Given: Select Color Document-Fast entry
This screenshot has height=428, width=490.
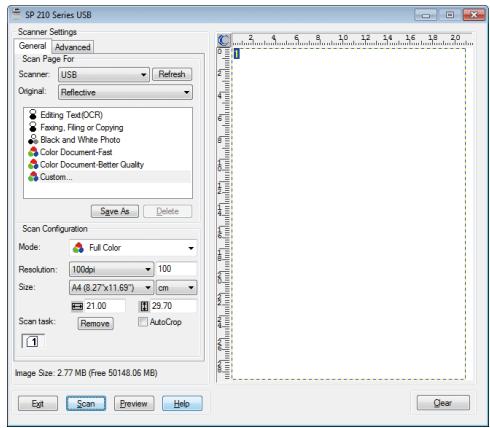Looking at the screenshot, I should (76, 152).
